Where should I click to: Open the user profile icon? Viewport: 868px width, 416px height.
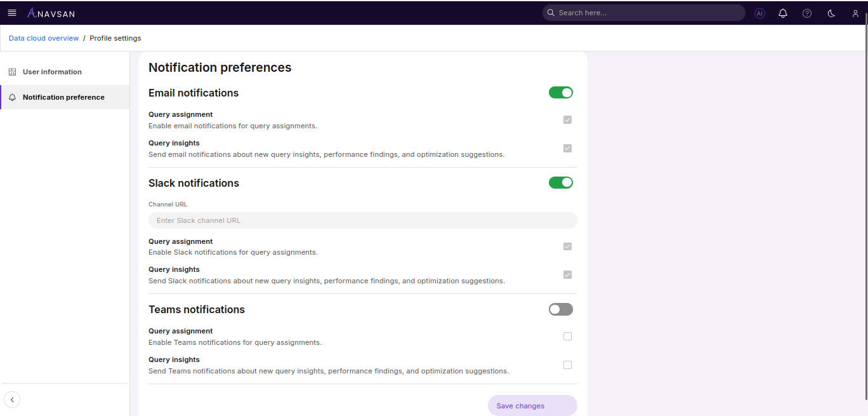(x=855, y=13)
